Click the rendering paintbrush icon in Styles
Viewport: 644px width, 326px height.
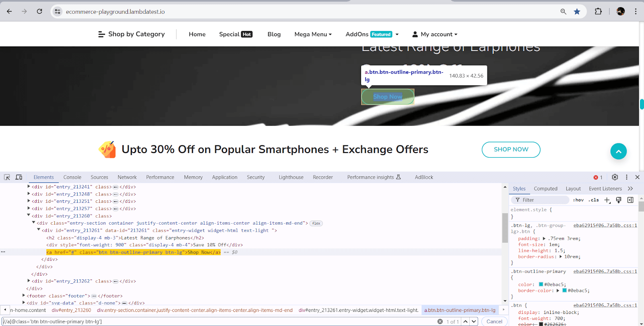pyautogui.click(x=619, y=200)
